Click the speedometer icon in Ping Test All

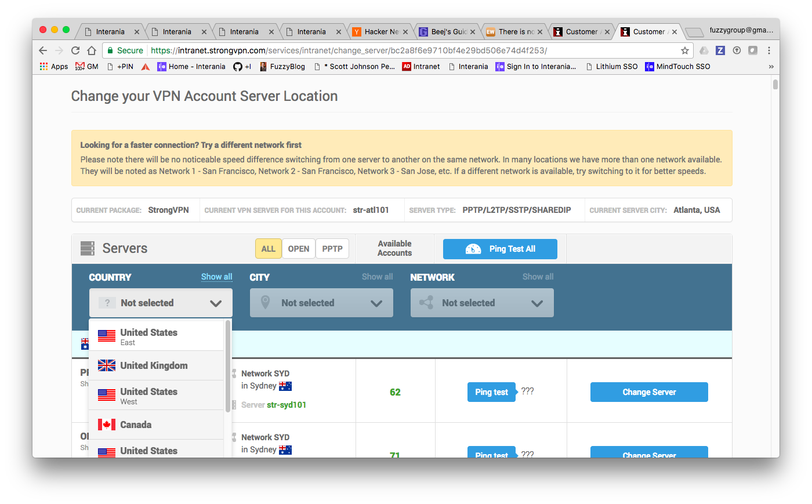coord(473,249)
